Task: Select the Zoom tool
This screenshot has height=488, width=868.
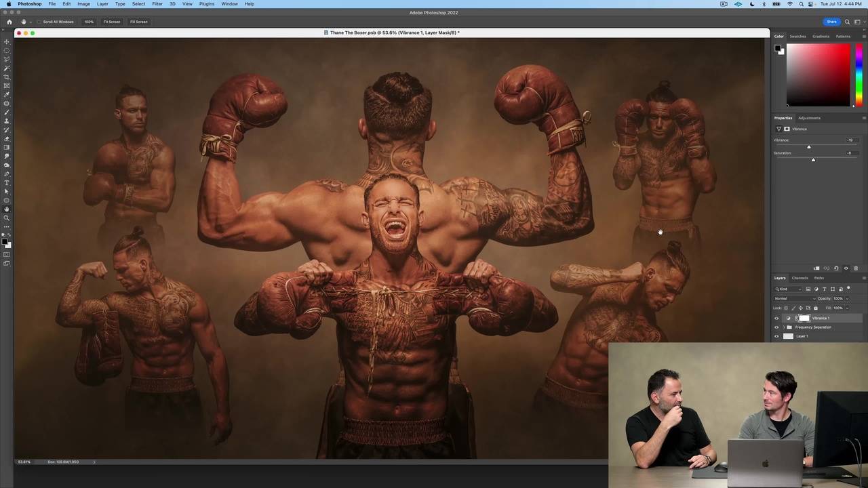Action: click(7, 218)
